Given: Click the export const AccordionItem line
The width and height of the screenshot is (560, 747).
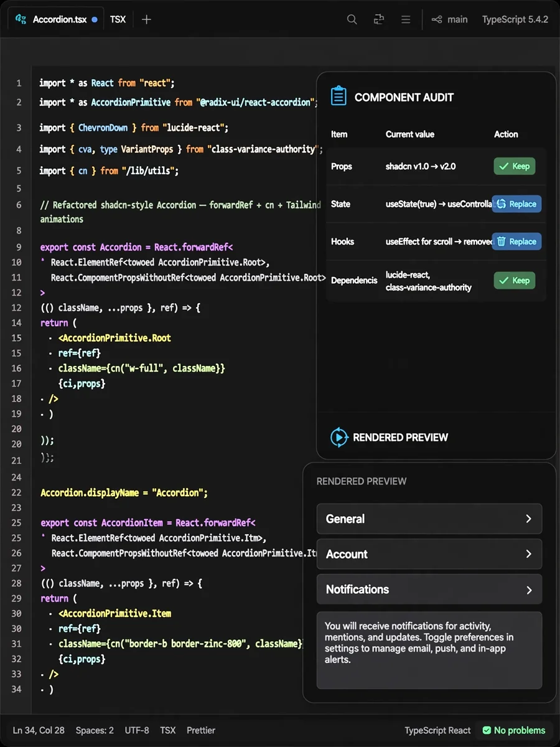Looking at the screenshot, I should pos(148,523).
